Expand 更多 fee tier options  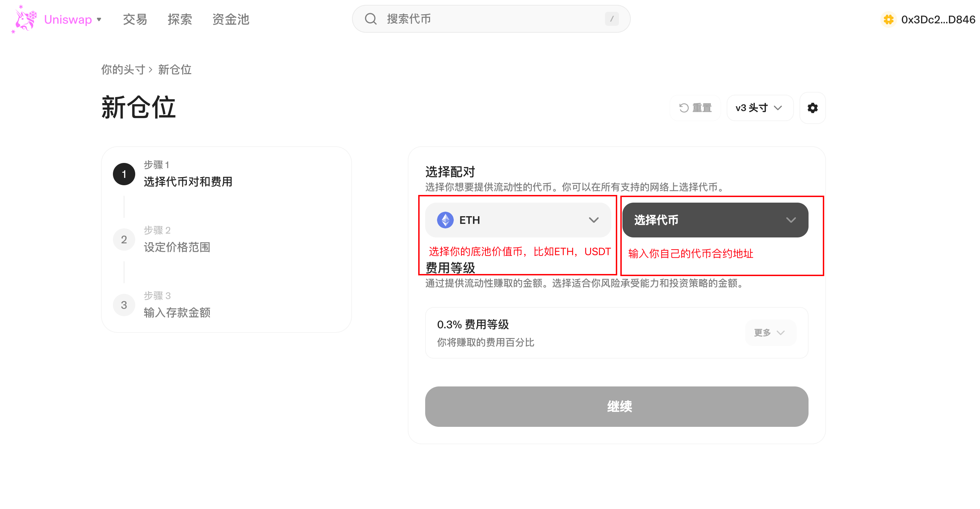770,332
